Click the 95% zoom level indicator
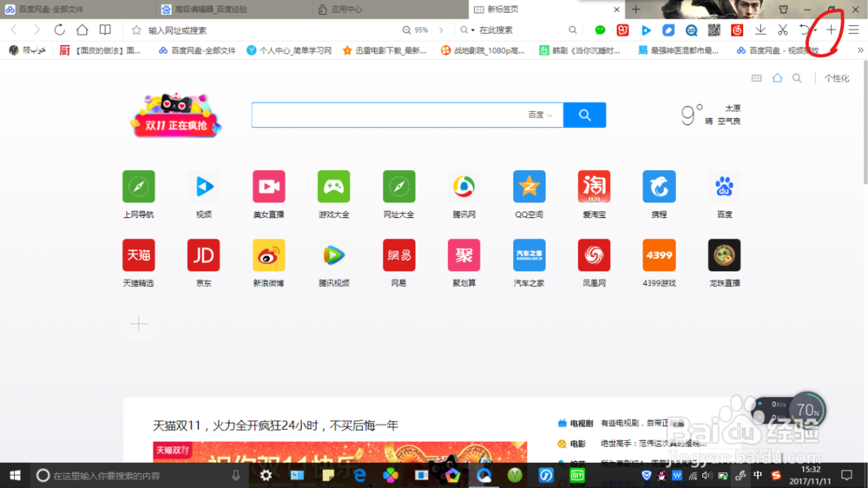868x488 pixels. coord(416,30)
